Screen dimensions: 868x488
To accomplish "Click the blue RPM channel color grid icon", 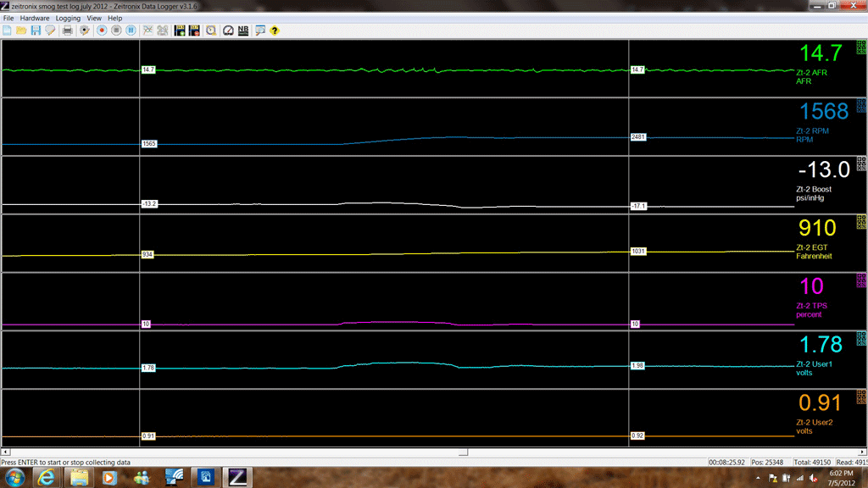I will coord(861,105).
